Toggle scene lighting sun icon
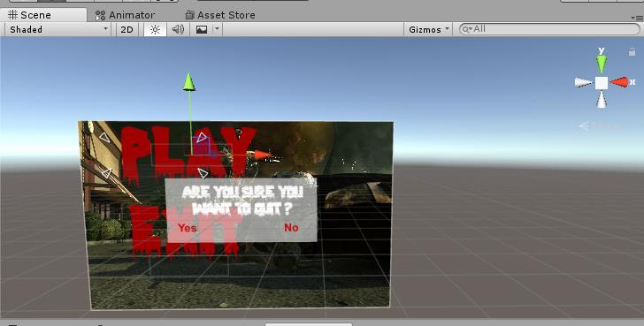 click(155, 29)
